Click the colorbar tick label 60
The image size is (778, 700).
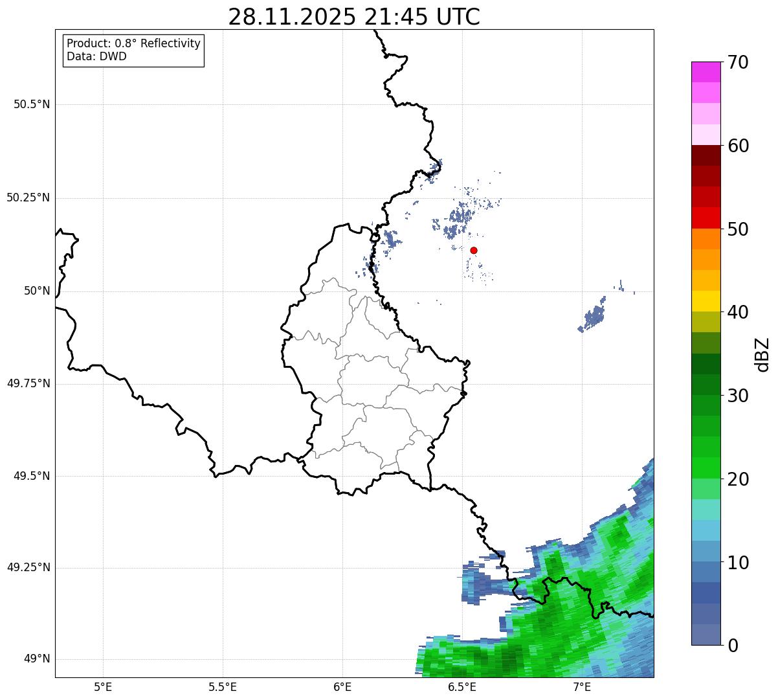click(738, 146)
